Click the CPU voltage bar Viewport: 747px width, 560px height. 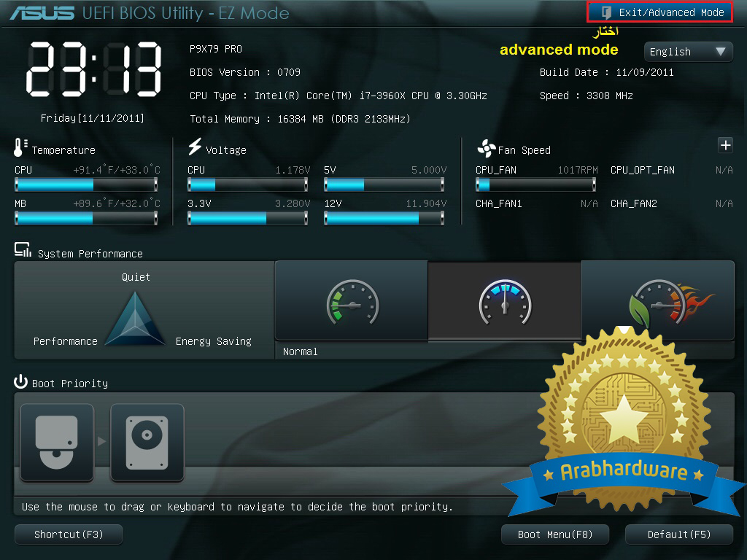click(x=248, y=184)
